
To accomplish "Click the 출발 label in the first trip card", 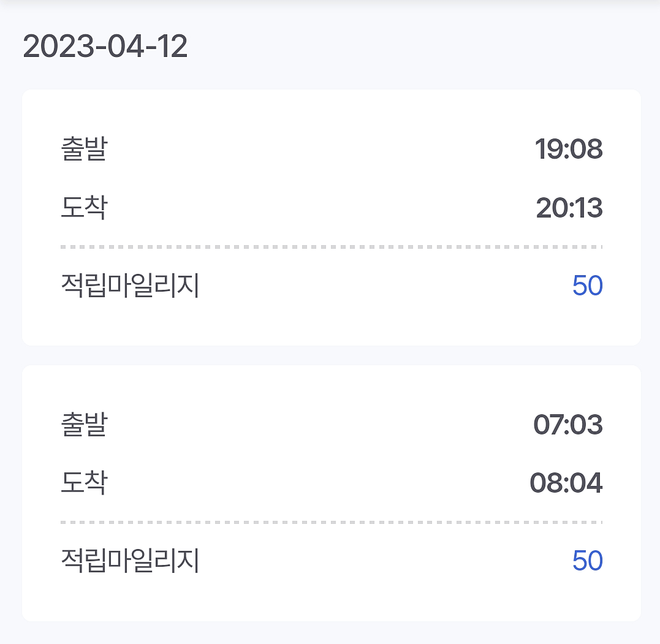I will tap(83, 149).
